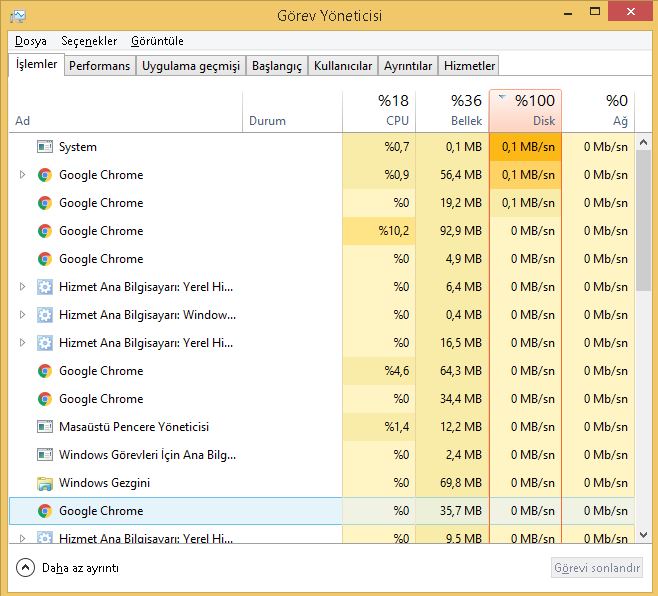658x596 pixels.
Task: Click Chrome icon in the 4,9 MB row
Action: pyautogui.click(x=44, y=259)
